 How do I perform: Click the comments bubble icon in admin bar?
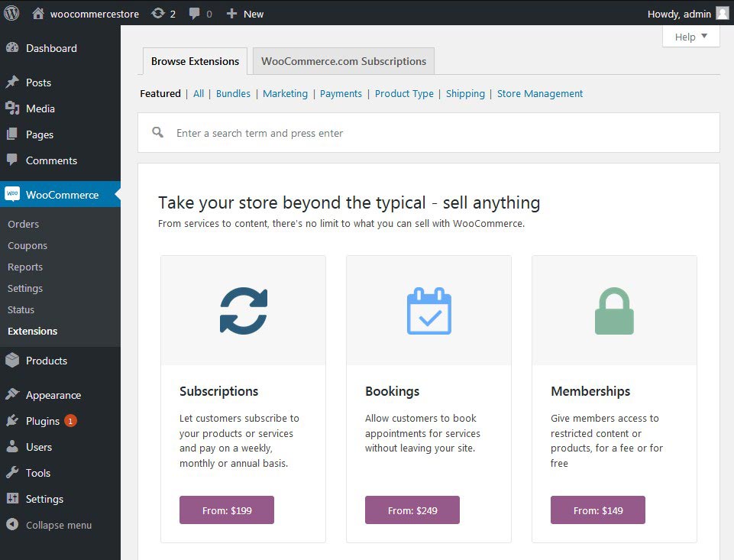(194, 13)
